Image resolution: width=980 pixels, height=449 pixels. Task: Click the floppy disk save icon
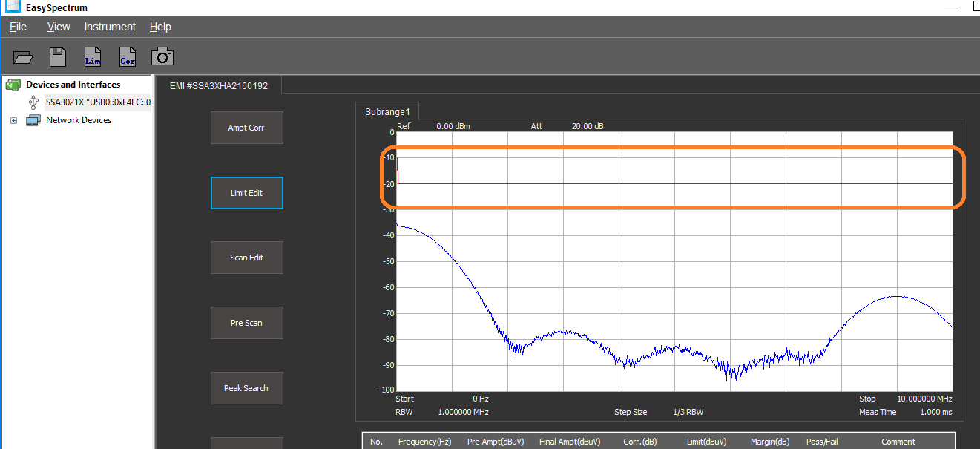click(x=58, y=57)
